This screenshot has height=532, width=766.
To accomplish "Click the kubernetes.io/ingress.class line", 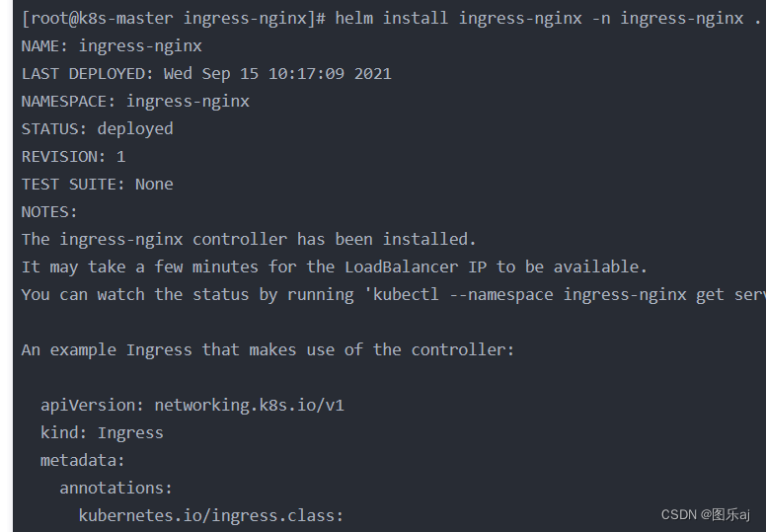I will 211,515.
